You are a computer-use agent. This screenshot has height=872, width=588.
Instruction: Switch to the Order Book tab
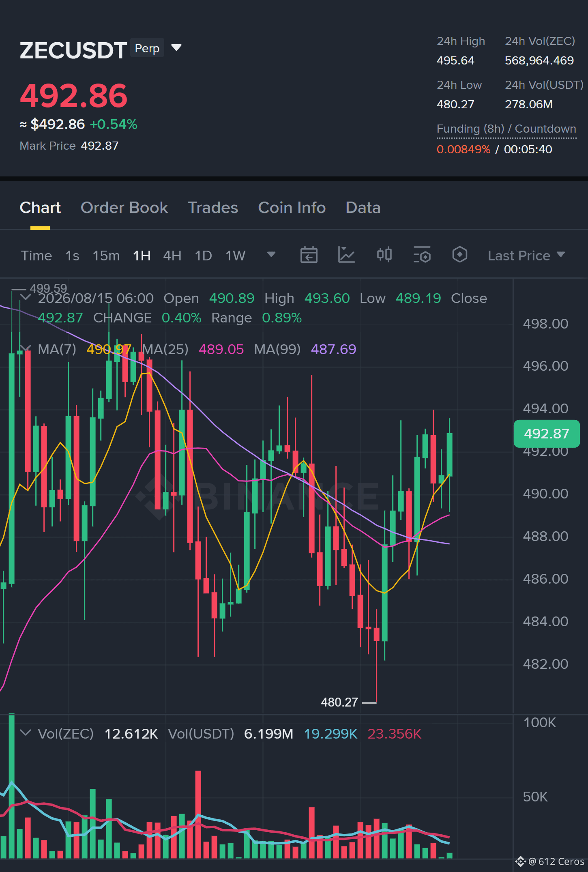[x=124, y=208]
